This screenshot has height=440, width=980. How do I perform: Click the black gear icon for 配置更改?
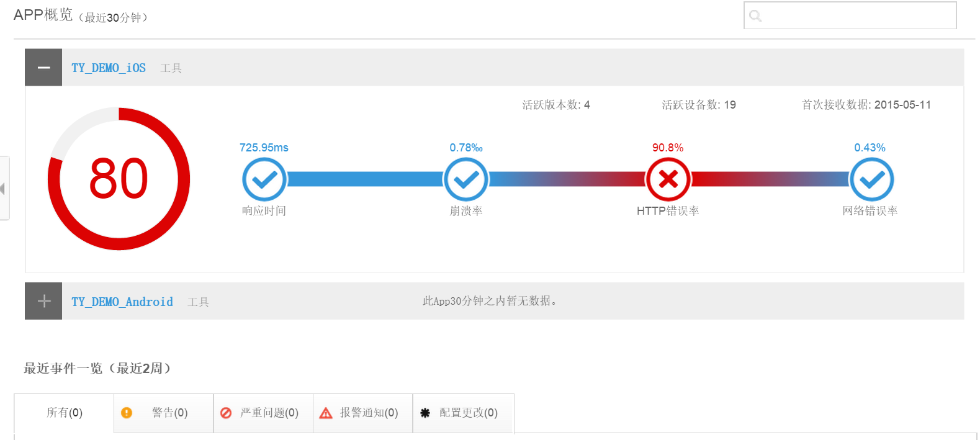point(425,413)
